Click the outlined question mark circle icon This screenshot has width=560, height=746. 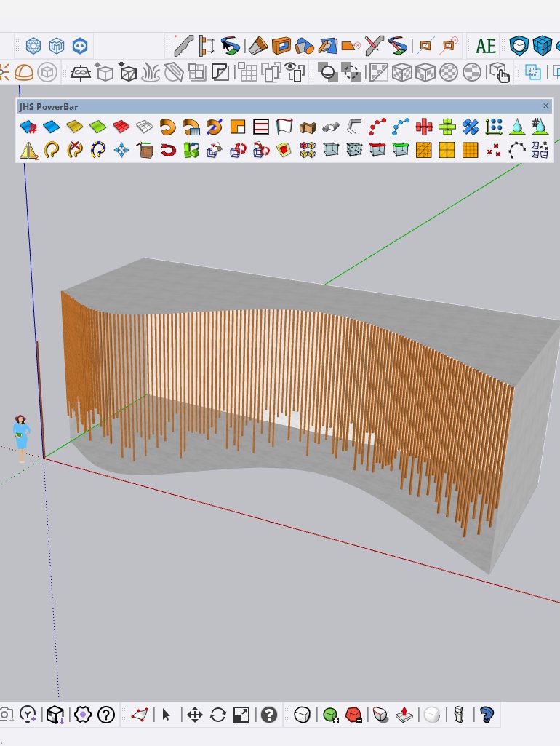[x=106, y=715]
